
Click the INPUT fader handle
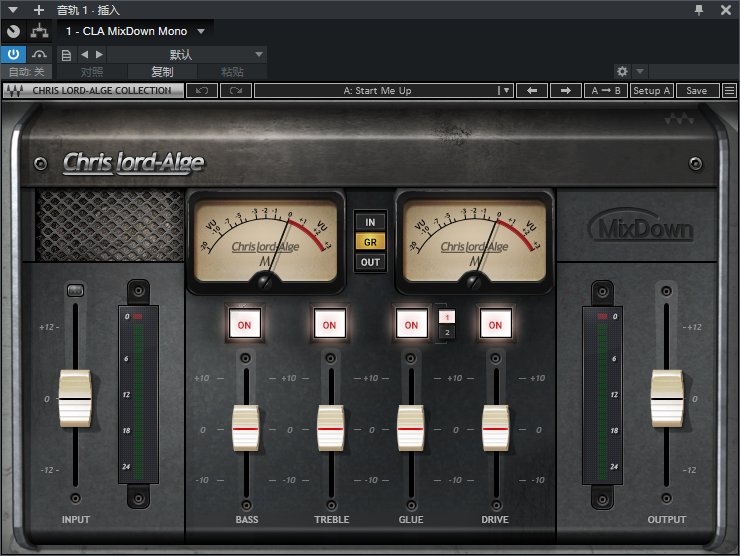click(x=75, y=399)
